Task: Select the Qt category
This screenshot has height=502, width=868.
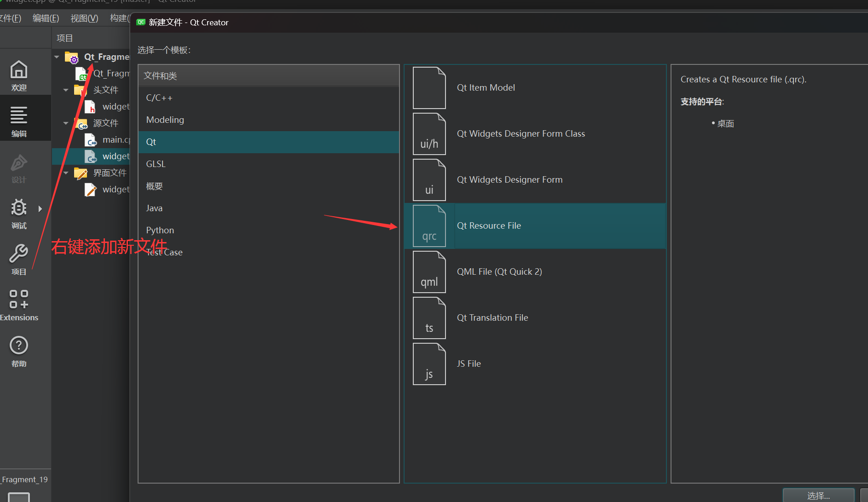Action: (x=269, y=142)
